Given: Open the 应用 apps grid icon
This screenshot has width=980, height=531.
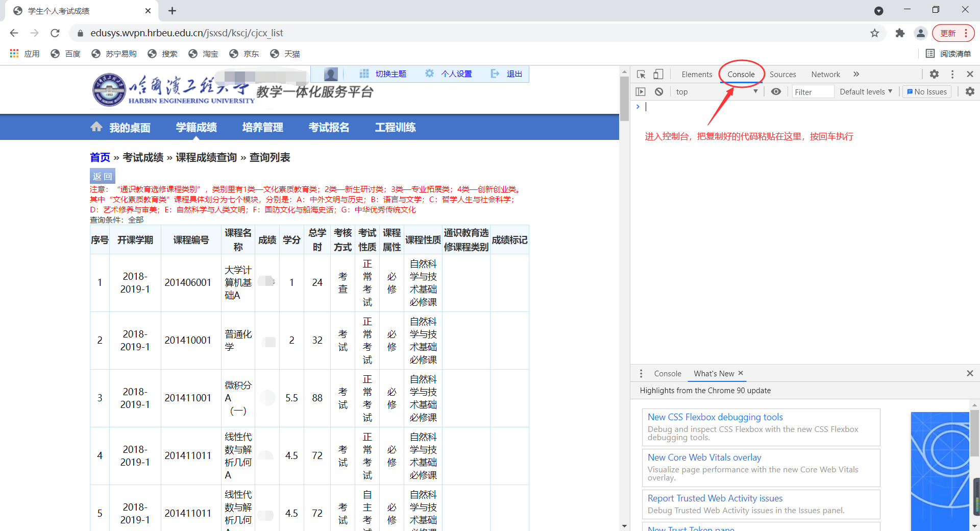Looking at the screenshot, I should click(14, 54).
